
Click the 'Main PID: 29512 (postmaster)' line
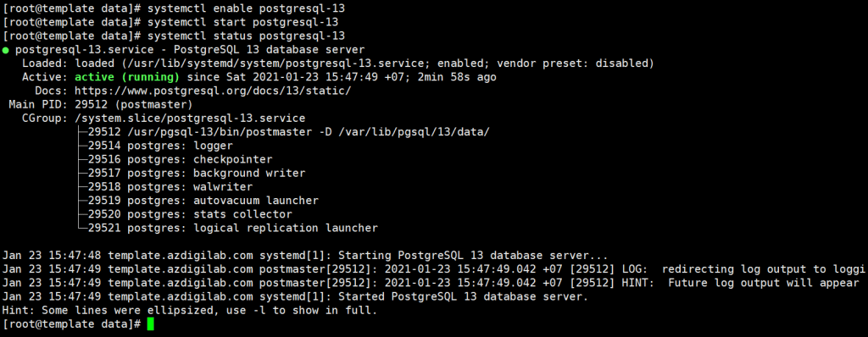(100, 105)
